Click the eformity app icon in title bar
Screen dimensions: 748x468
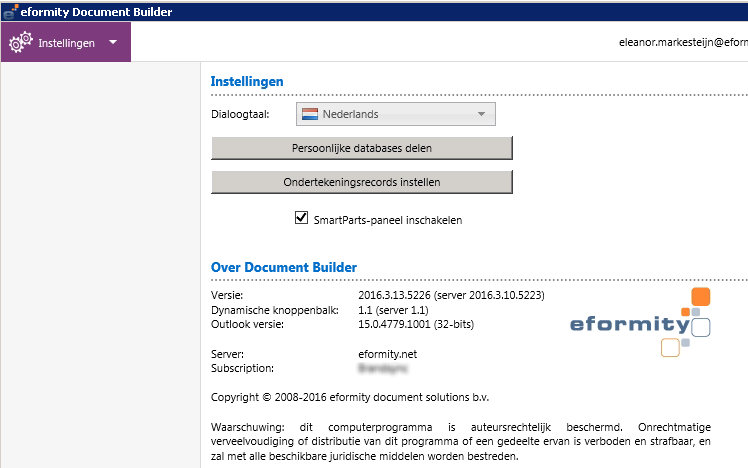point(10,12)
